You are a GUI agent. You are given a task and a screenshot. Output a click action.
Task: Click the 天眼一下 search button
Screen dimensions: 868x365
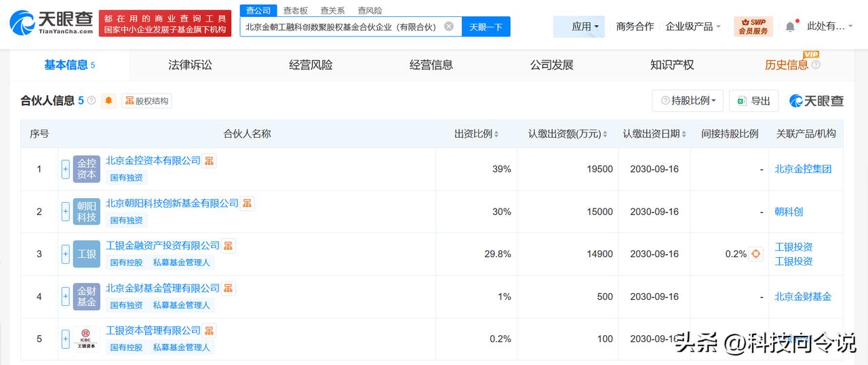pyautogui.click(x=486, y=26)
